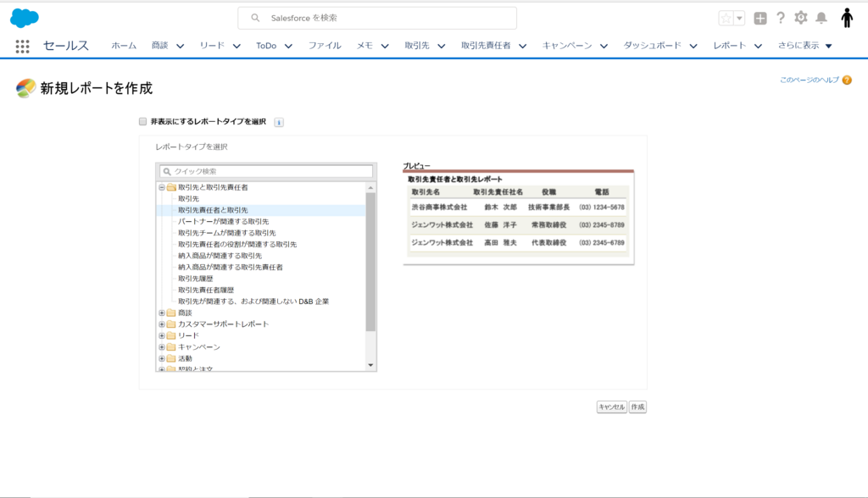Open the help question mark icon
Viewport: 868px width, 498px height.
pyautogui.click(x=781, y=18)
